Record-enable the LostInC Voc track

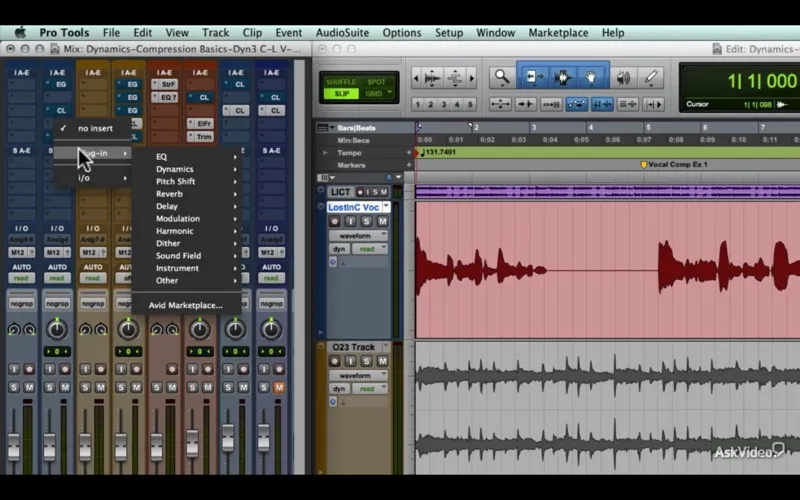click(334, 221)
